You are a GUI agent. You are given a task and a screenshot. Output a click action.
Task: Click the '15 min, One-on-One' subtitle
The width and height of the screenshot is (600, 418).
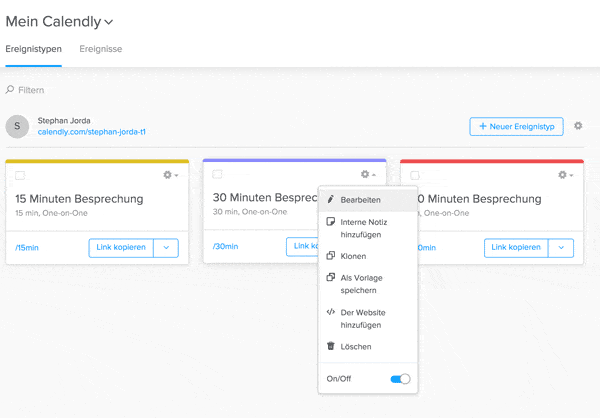[x=51, y=213]
